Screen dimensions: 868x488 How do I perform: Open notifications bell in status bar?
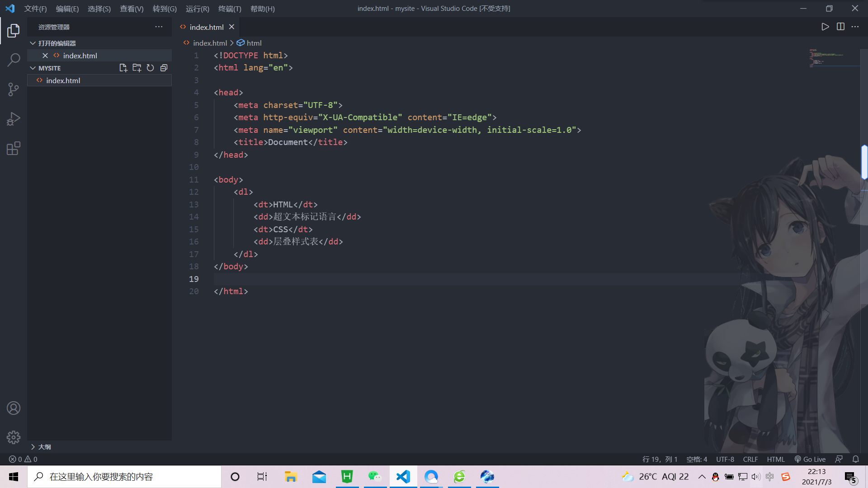click(855, 459)
